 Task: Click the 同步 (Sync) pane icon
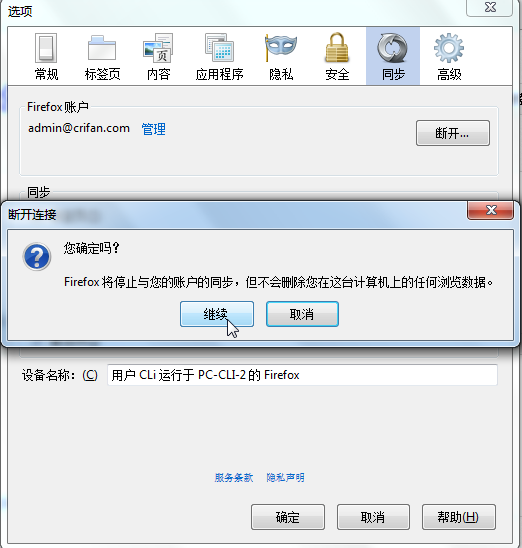(393, 57)
